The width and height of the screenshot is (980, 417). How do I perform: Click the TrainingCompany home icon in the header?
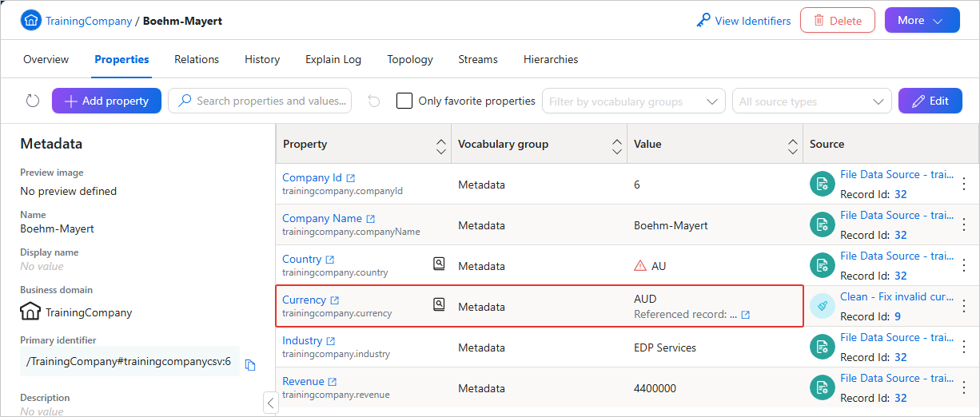pos(31,21)
